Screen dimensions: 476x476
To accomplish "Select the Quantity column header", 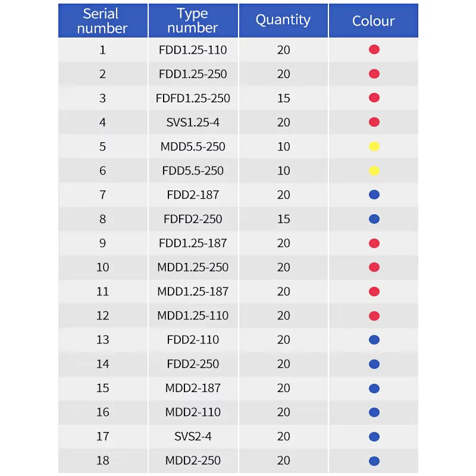I will pos(283,20).
